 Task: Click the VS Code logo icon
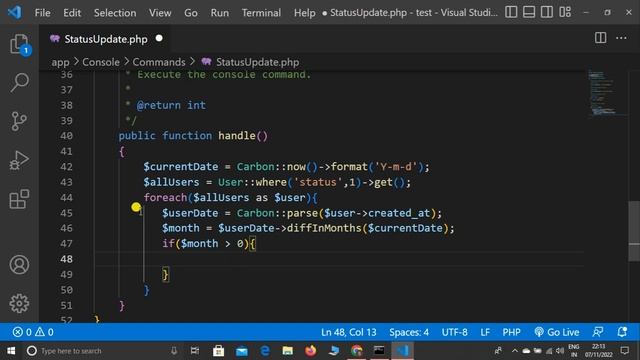tap(15, 12)
